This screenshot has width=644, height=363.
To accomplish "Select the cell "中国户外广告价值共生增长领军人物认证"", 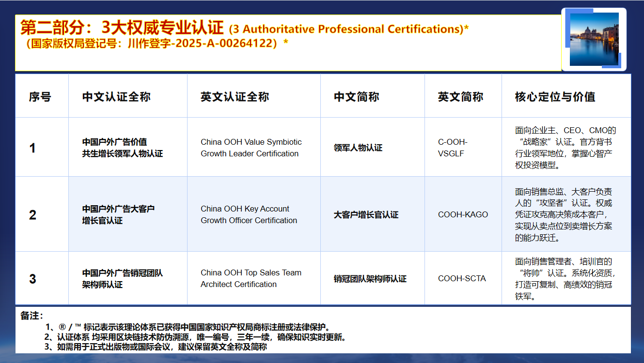I will (123, 148).
